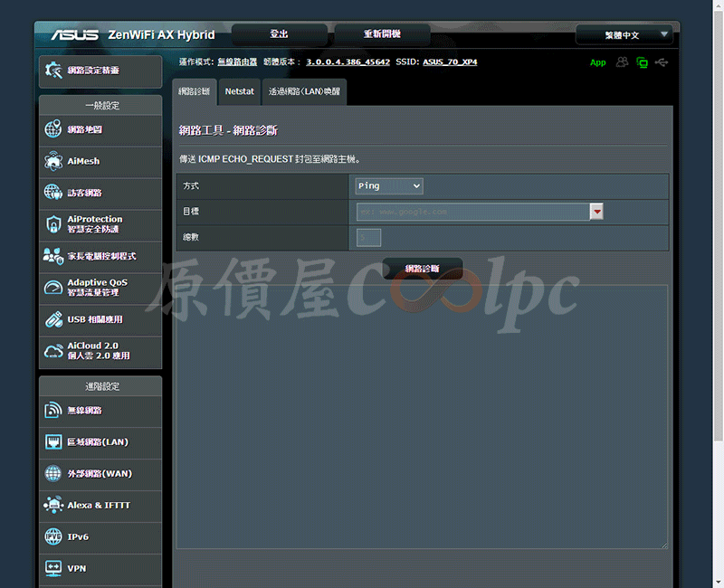Switch to the 網路診斷 tab
Viewport: 724px width, 588px height.
[195, 92]
